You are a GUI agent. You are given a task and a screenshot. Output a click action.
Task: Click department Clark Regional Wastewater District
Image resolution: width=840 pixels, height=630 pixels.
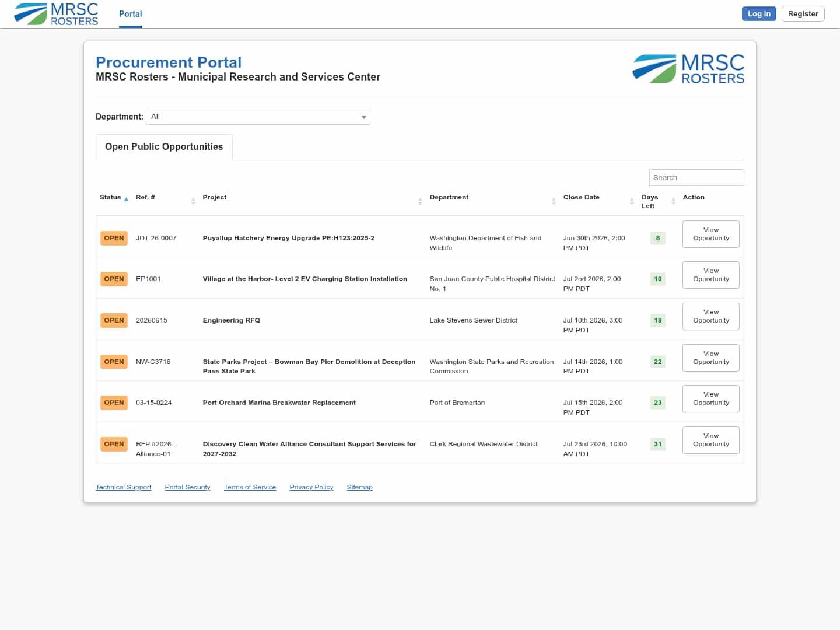pyautogui.click(x=484, y=444)
